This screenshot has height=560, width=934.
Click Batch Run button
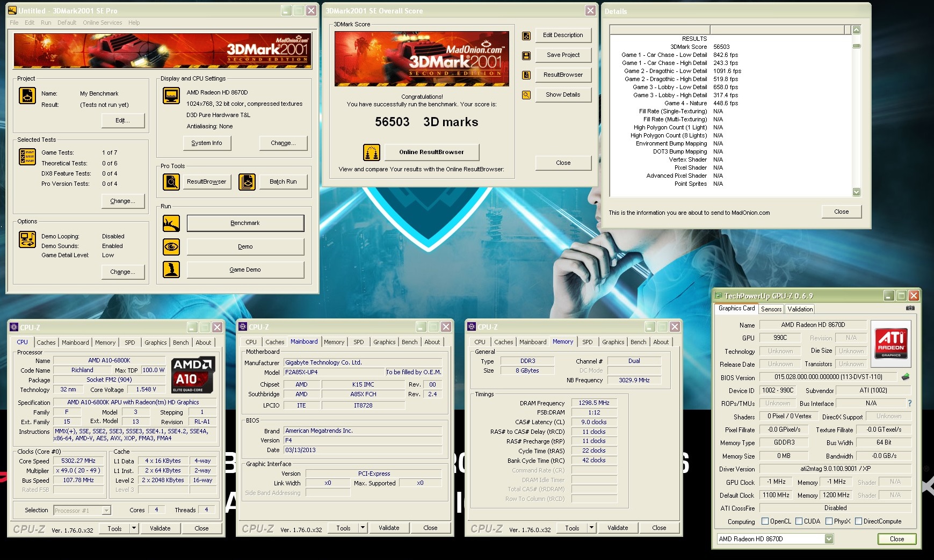(283, 182)
